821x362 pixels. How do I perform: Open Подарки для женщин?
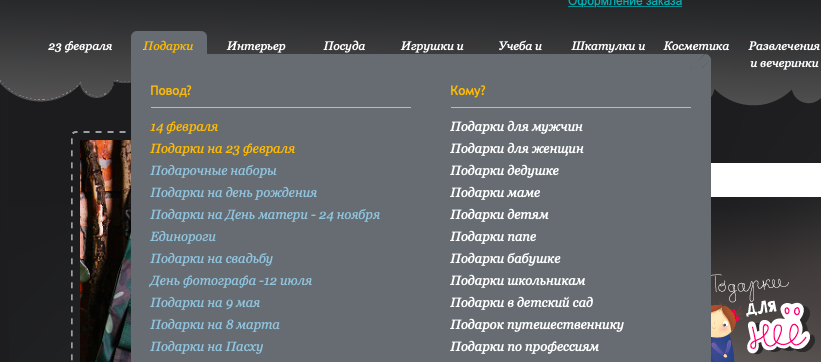tap(517, 149)
